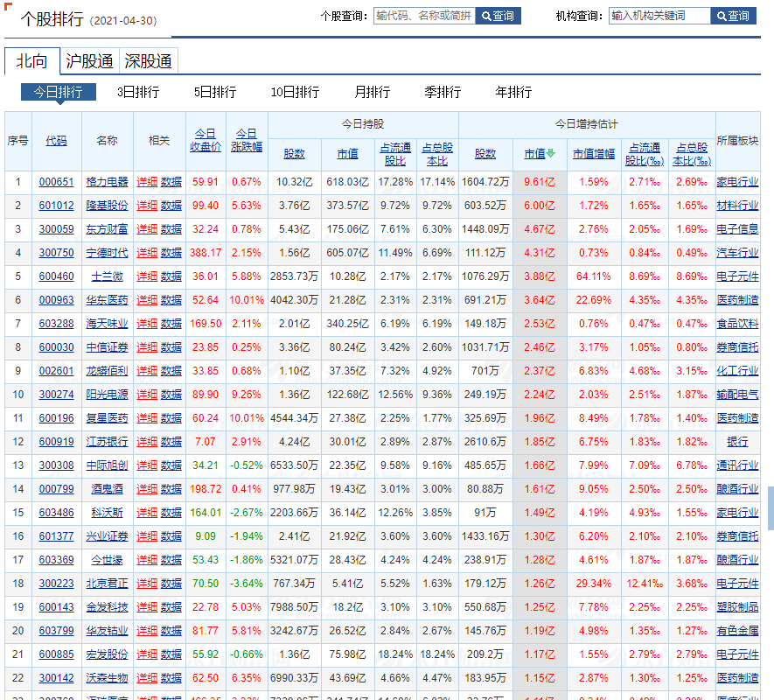
Task: Focus the stock code query input field
Action: [x=424, y=16]
